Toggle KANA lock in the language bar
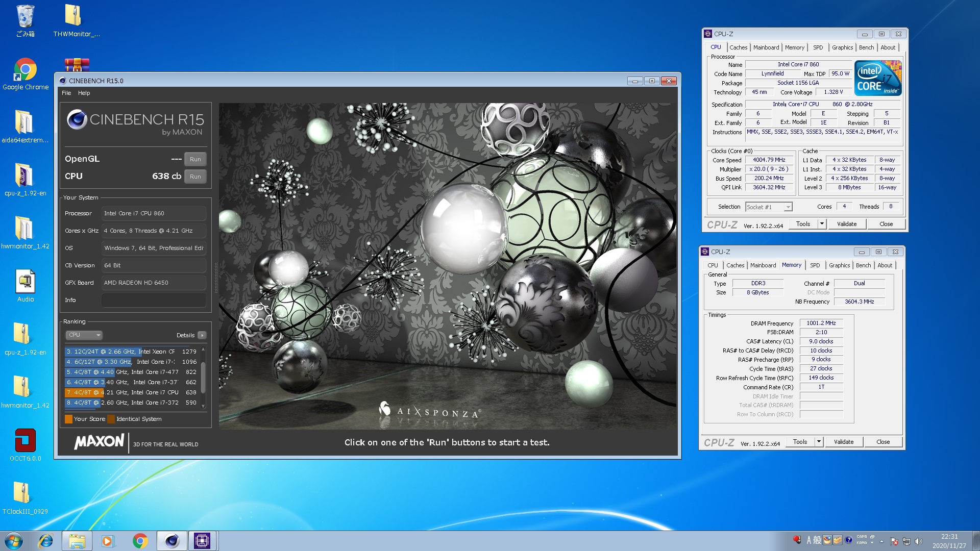Viewport: 980px width, 551px height. [x=862, y=542]
